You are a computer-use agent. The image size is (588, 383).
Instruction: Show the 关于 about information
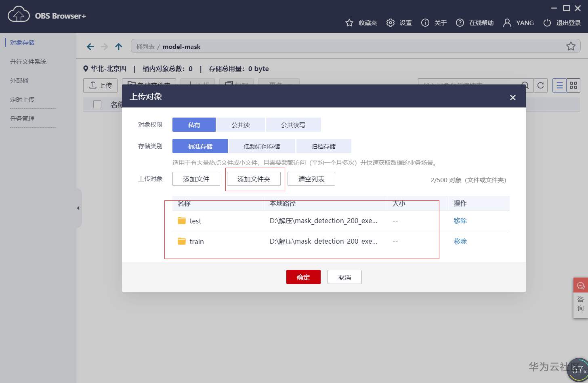pyautogui.click(x=434, y=23)
